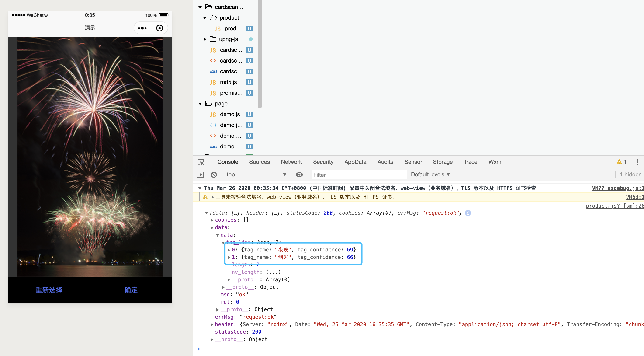Expand the upng-js folder
The height and width of the screenshot is (356, 644).
(x=205, y=39)
